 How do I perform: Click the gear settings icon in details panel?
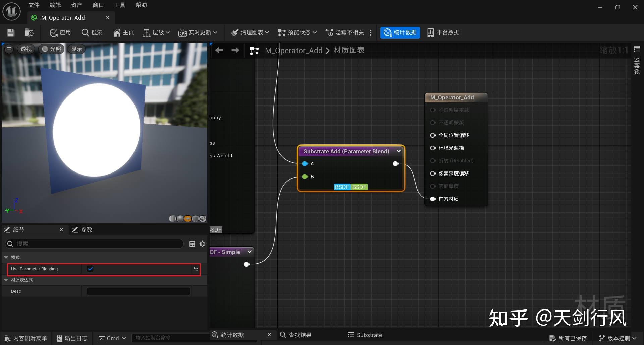point(202,244)
